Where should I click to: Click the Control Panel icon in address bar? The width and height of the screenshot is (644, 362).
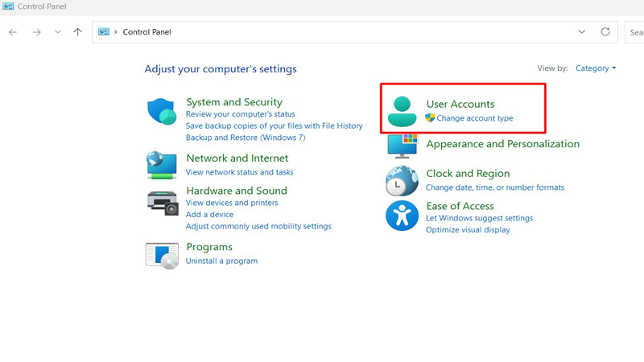pyautogui.click(x=104, y=31)
